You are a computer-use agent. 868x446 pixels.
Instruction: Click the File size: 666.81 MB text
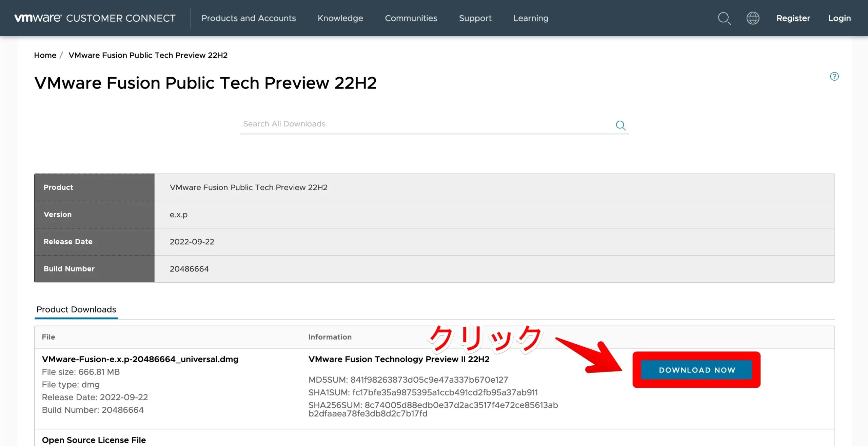(81, 372)
